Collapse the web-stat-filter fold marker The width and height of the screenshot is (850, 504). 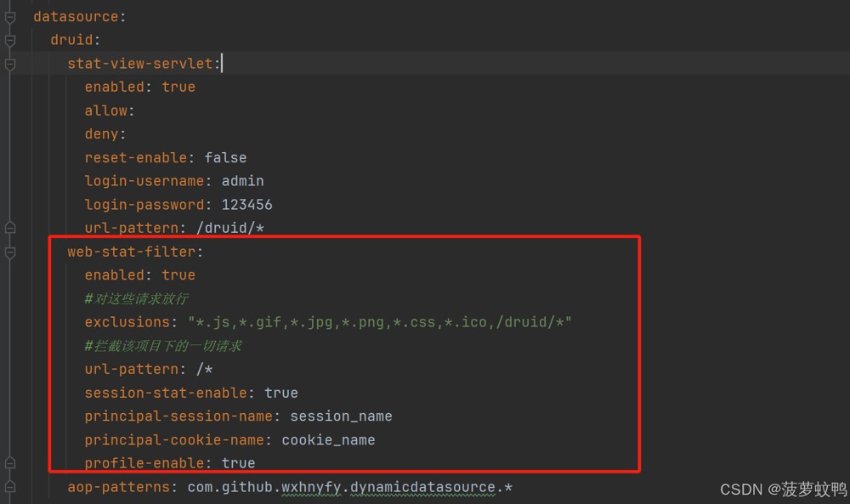point(9,252)
